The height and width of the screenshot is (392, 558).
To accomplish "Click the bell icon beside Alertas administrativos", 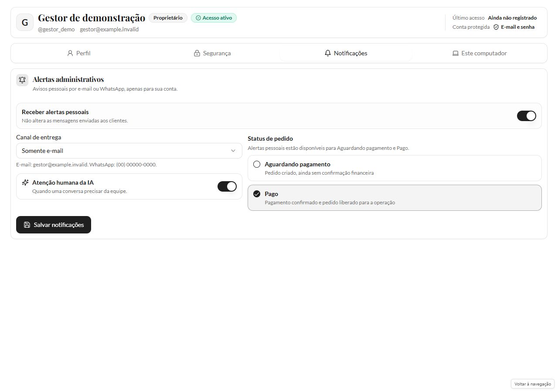I will pyautogui.click(x=22, y=80).
